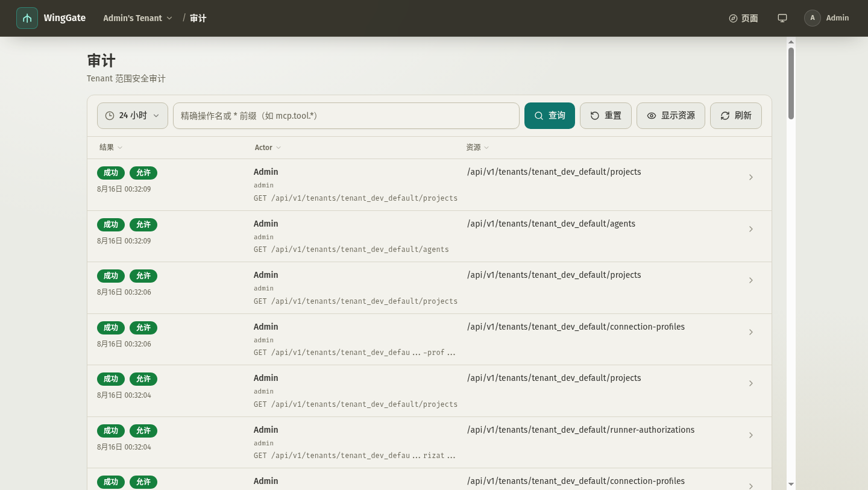
Task: Click the 刷新 refresh button
Action: coord(736,116)
